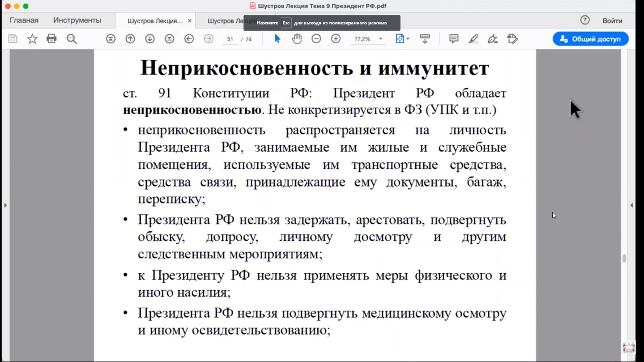This screenshot has height=362, width=644.
Task: Click the page number field showing 51
Action: [x=230, y=39]
